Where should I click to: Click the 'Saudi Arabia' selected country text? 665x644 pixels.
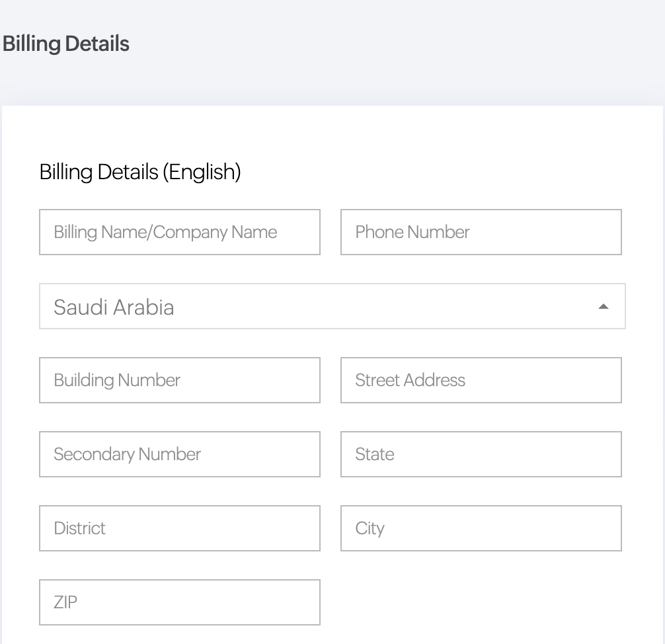(x=114, y=307)
